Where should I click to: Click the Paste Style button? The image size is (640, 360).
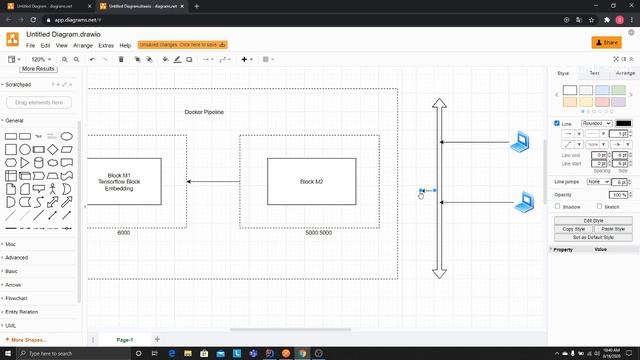point(613,229)
